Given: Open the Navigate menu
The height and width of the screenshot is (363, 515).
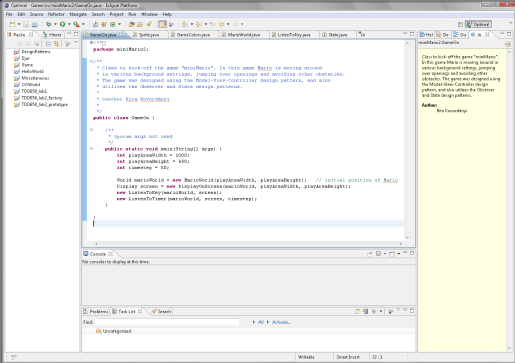Looking at the screenshot, I should pyautogui.click(x=78, y=14).
